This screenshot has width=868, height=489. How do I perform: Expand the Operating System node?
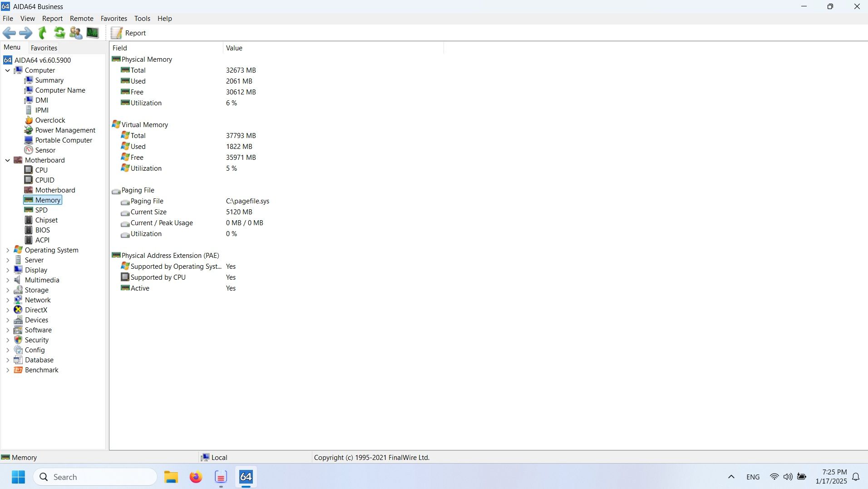coord(8,250)
